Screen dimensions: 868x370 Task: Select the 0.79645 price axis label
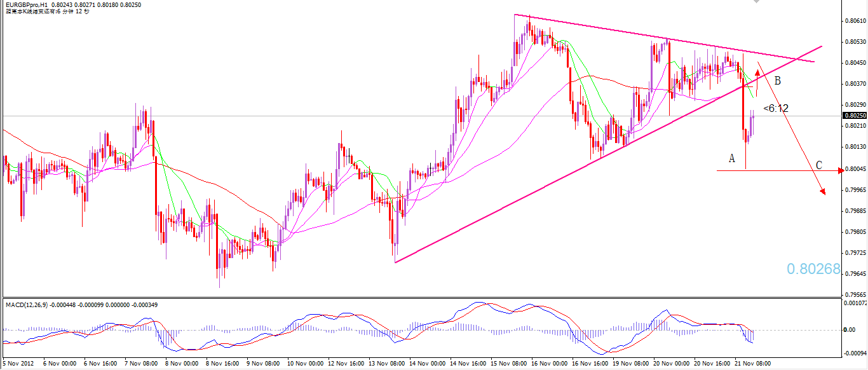coord(855,274)
